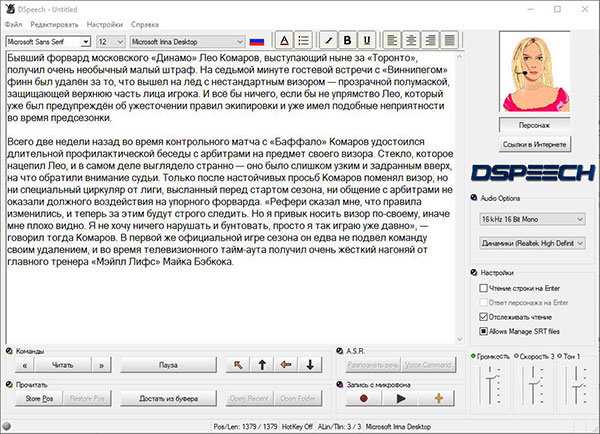The width and height of the screenshot is (600, 434).
Task: Click the Персонаж button
Action: (535, 125)
